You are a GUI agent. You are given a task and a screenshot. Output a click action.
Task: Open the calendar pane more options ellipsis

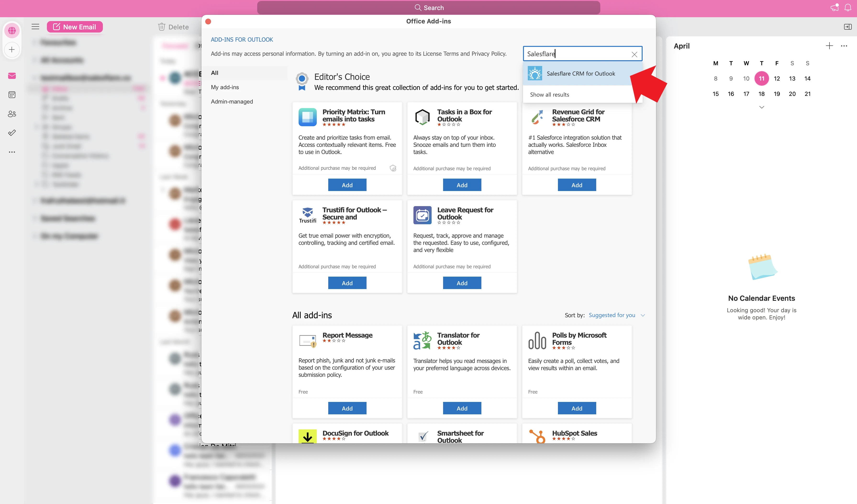pos(844,46)
